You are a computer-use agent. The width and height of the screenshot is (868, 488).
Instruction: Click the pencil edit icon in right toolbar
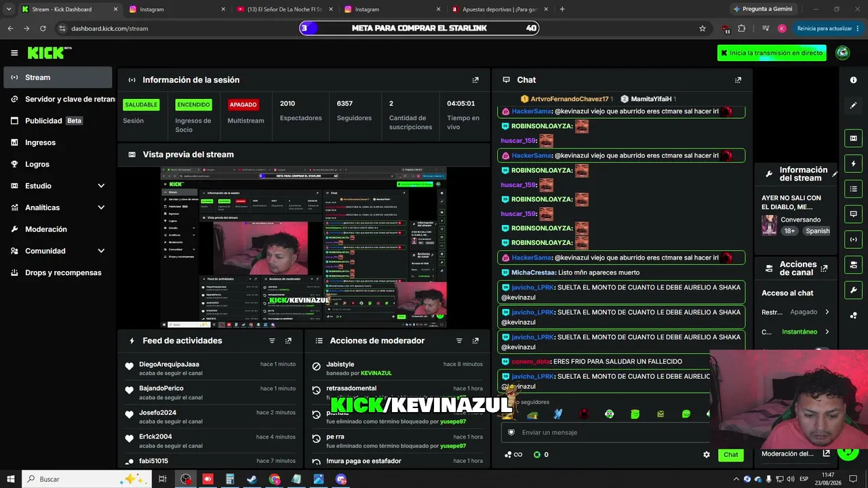coord(853,105)
